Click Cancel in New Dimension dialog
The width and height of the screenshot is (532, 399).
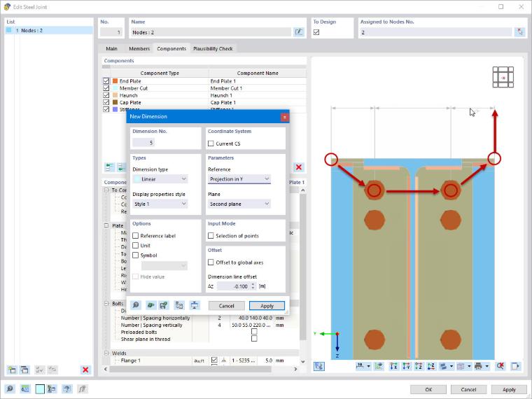click(226, 306)
